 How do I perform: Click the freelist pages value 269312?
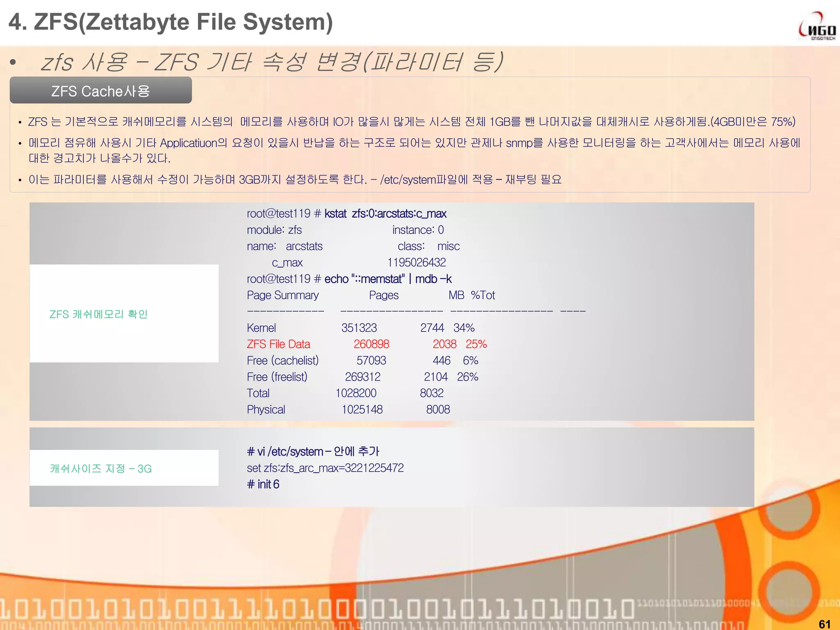pyautogui.click(x=363, y=377)
